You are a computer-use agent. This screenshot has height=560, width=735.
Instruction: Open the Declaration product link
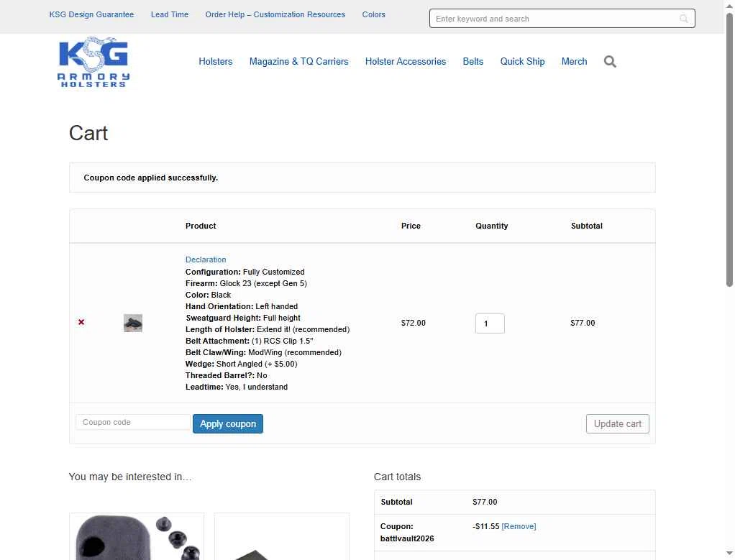(206, 260)
